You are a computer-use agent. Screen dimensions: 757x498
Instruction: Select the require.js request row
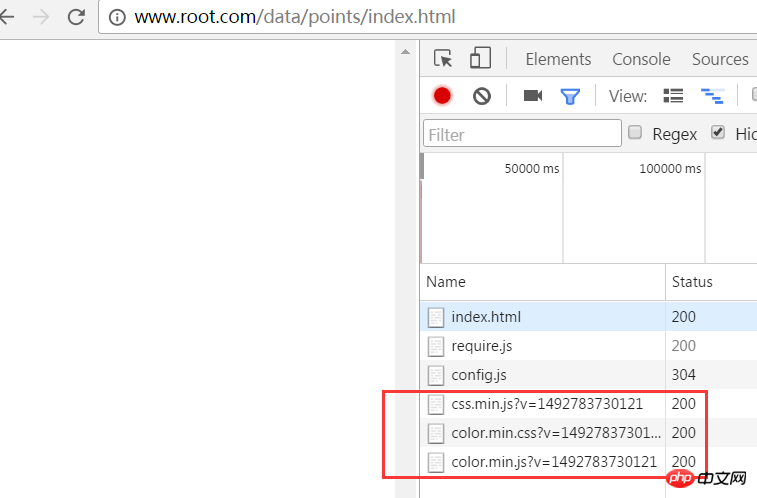click(589, 346)
